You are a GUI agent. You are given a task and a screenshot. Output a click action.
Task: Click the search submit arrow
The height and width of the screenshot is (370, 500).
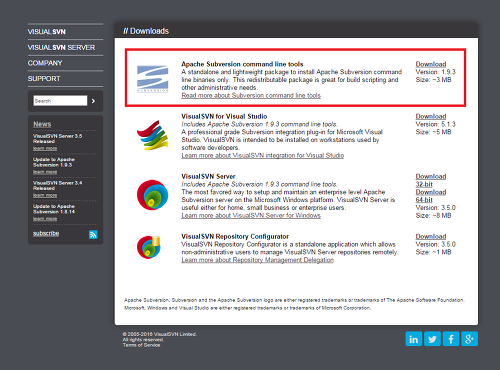pos(93,101)
